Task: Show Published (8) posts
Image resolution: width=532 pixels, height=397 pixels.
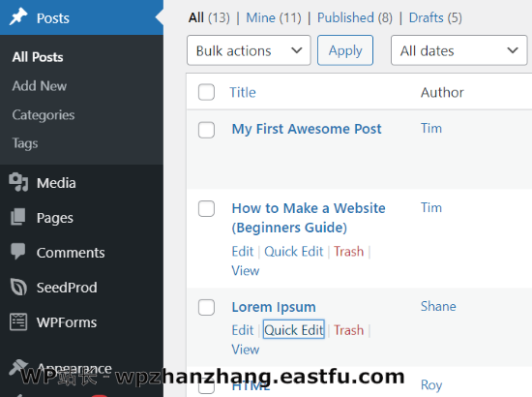Action: (x=355, y=17)
